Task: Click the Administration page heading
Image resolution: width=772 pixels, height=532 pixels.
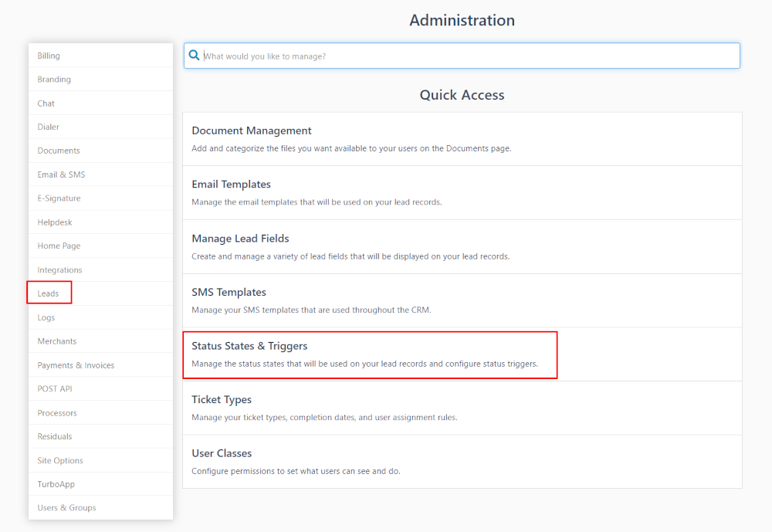Action: pyautogui.click(x=462, y=20)
